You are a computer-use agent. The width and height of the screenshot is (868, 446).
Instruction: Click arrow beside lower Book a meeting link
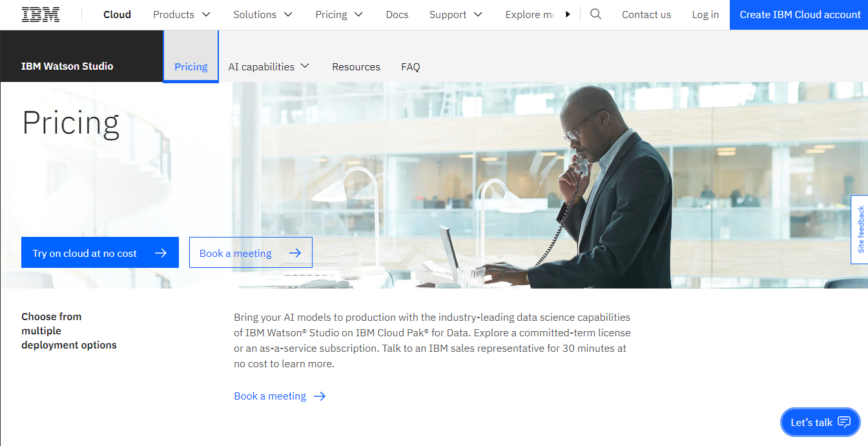pyautogui.click(x=320, y=396)
